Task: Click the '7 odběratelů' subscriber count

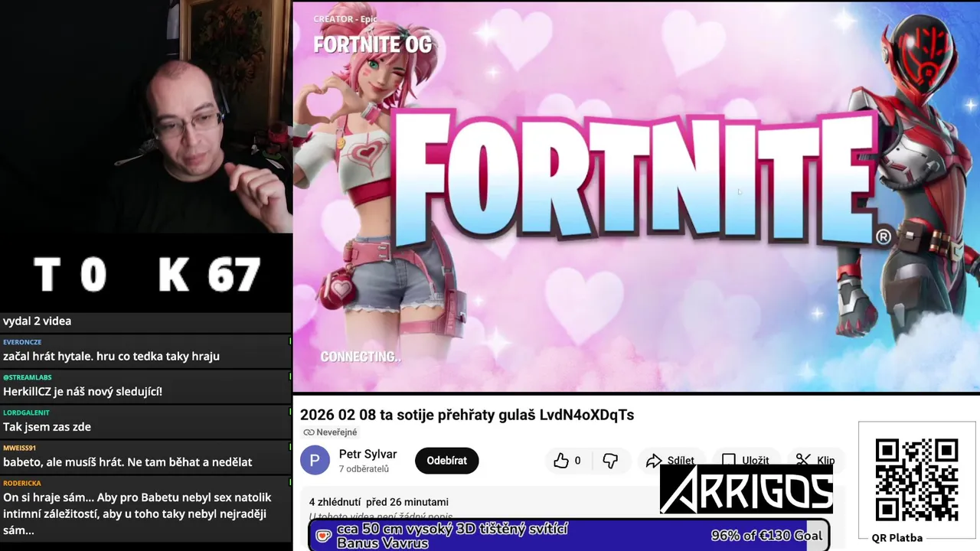Action: coord(364,469)
